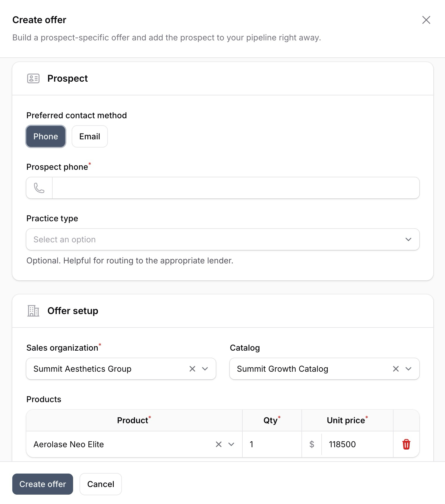Expand the Catalog dropdown chevron

click(x=408, y=369)
